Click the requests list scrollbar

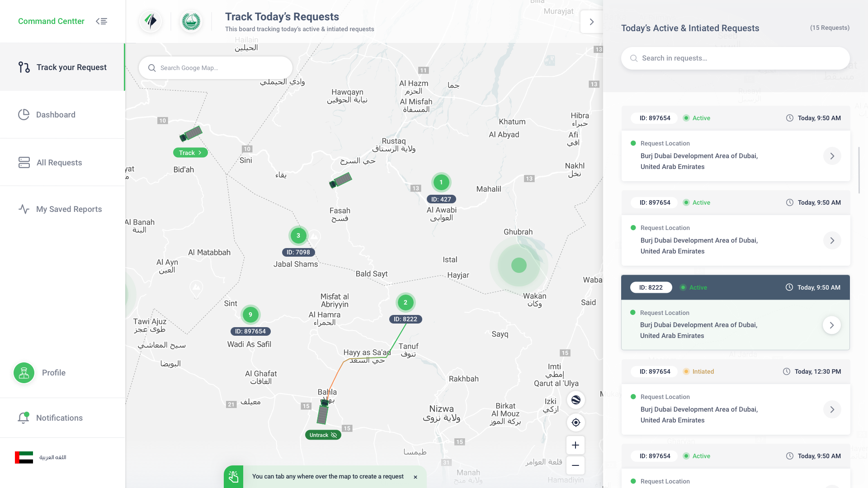coord(859,170)
